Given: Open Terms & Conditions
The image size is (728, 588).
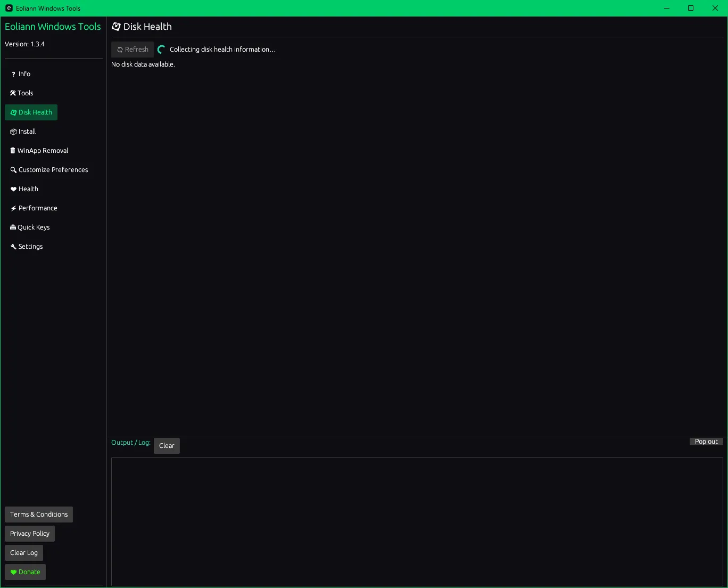Looking at the screenshot, I should pyautogui.click(x=39, y=514).
